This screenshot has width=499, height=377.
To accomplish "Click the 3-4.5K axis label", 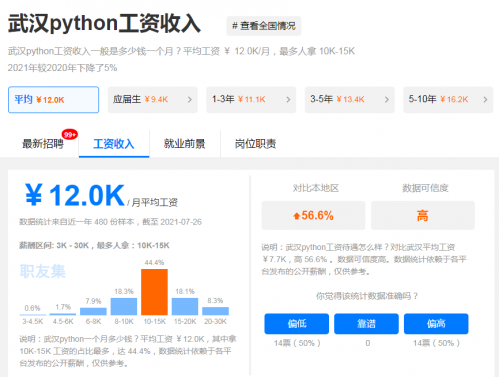I will tap(33, 322).
